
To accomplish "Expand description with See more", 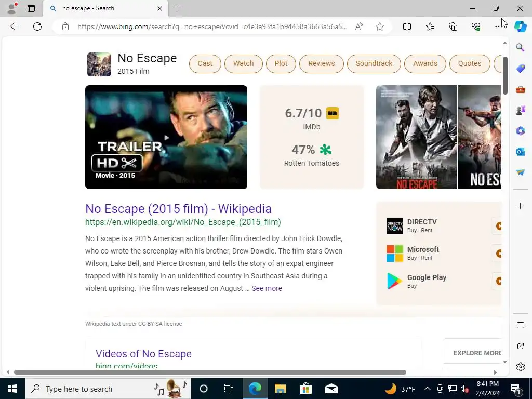I will point(267,288).
